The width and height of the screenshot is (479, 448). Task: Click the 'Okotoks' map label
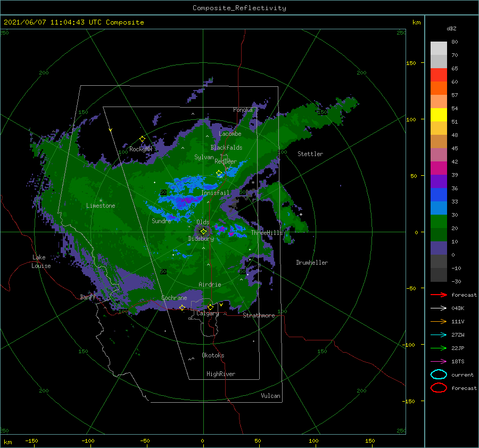[x=213, y=355]
